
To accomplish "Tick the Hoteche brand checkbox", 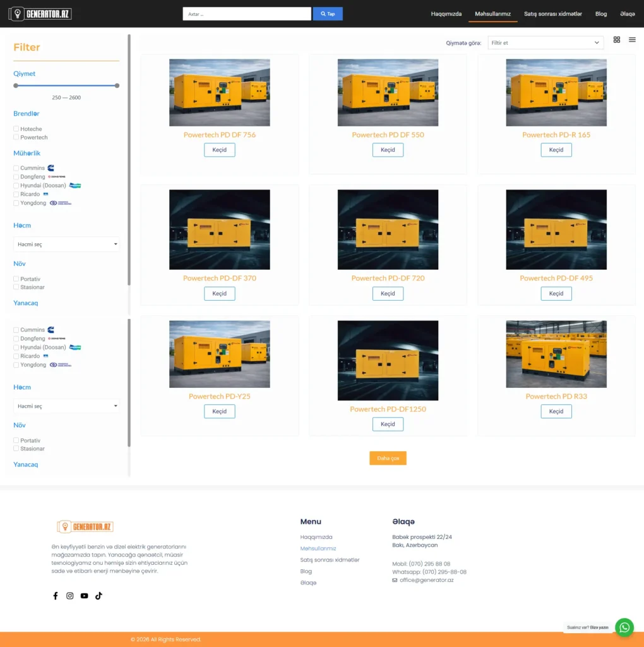I will (16, 129).
